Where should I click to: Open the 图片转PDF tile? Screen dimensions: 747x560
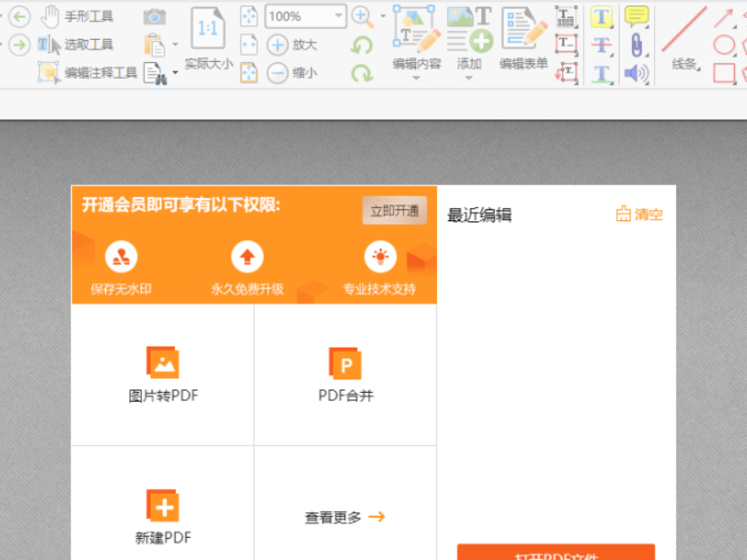pos(163,375)
